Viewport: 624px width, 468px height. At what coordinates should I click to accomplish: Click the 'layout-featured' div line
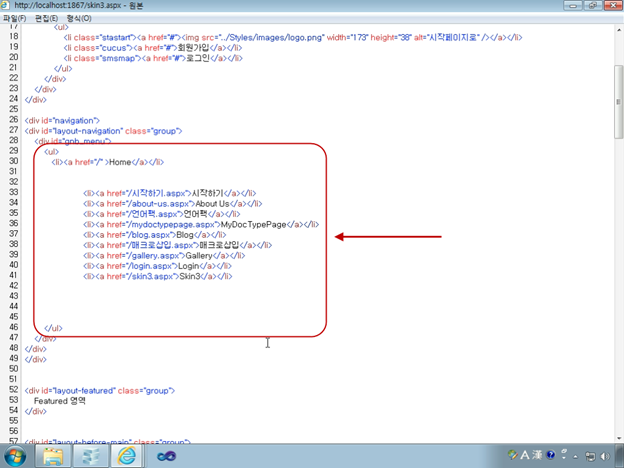100,391
